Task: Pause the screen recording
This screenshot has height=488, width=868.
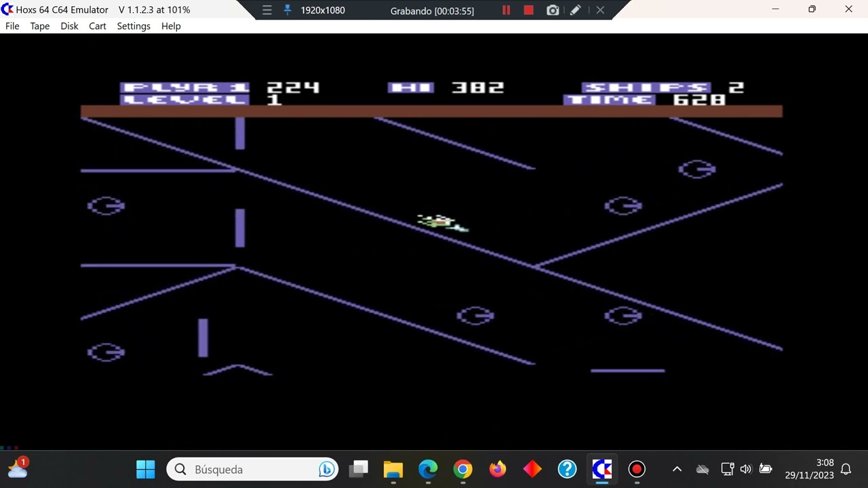Action: tap(506, 10)
